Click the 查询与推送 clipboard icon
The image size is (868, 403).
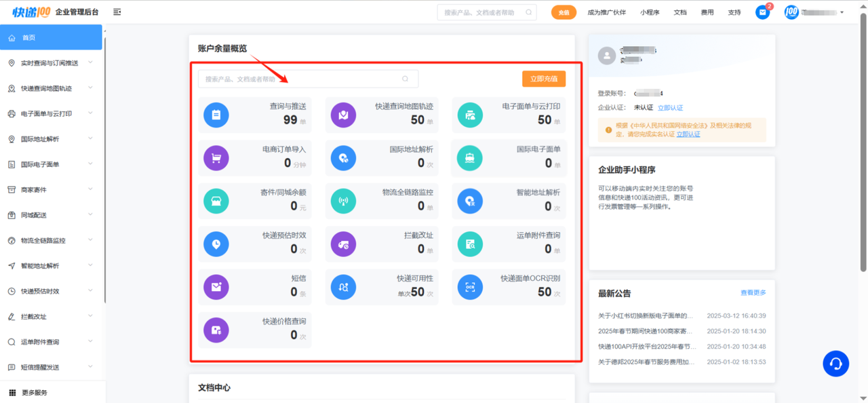216,115
